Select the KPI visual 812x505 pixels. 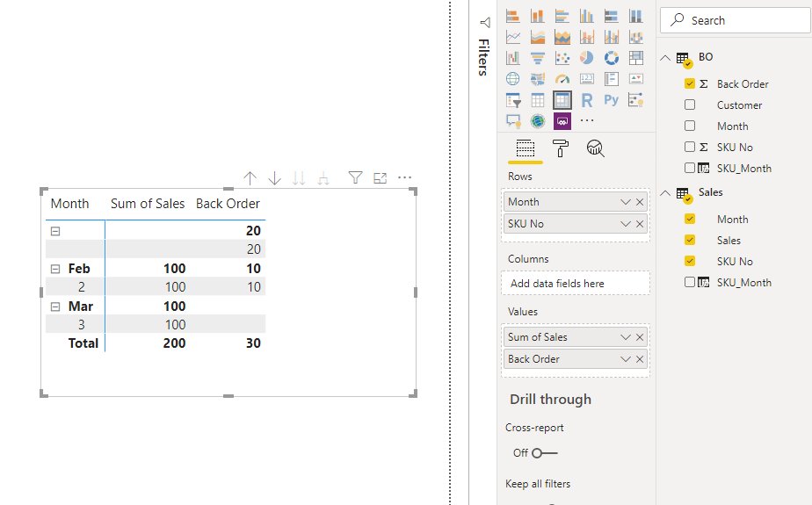pos(636,79)
